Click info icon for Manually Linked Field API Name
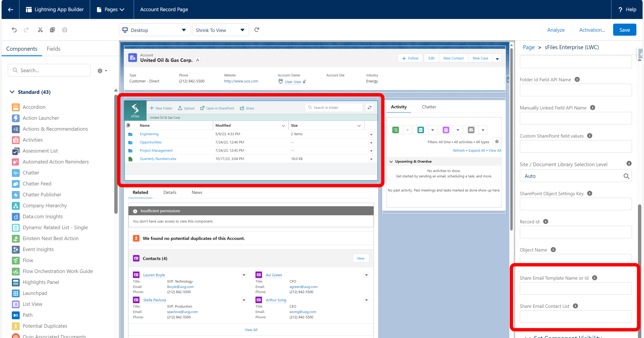644x338 pixels. pyautogui.click(x=593, y=108)
